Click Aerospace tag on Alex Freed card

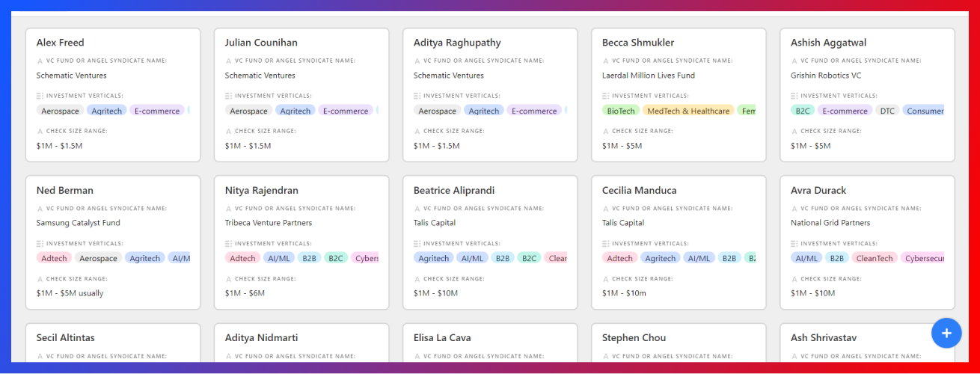coord(60,111)
